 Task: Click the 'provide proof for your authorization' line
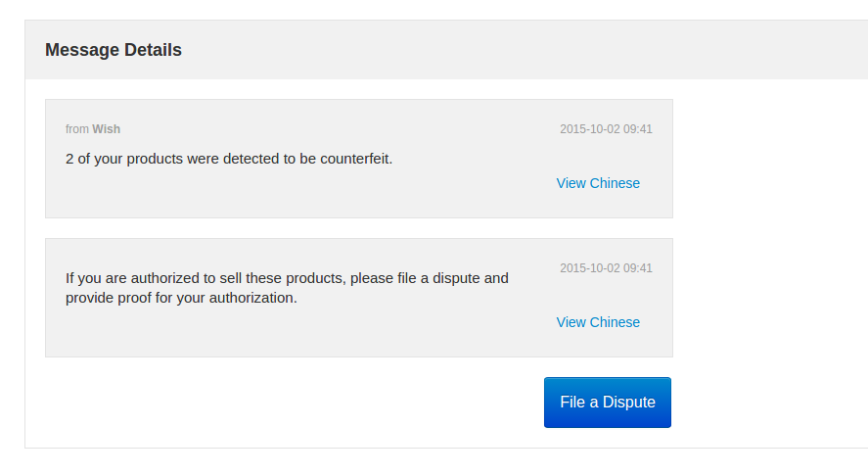(x=181, y=298)
